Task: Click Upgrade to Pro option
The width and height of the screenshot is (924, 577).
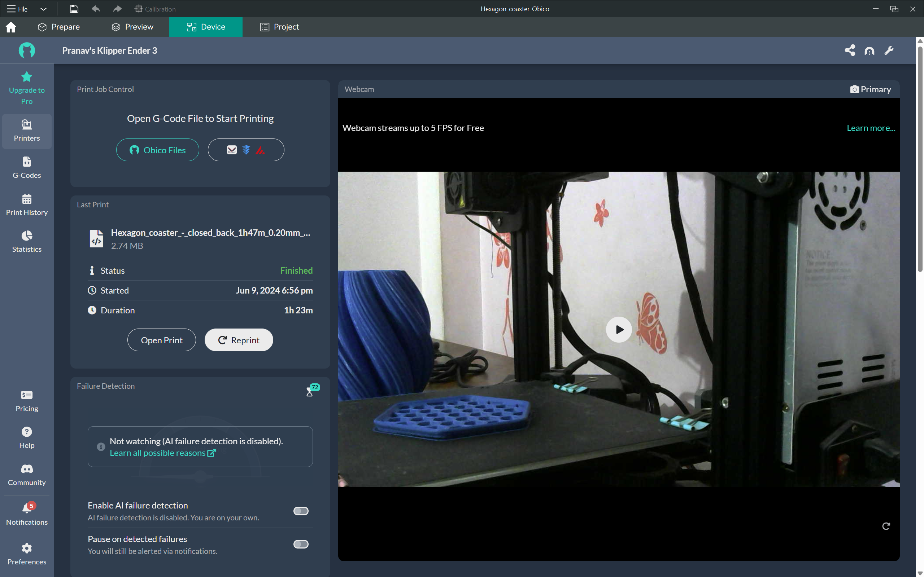Action: [27, 87]
